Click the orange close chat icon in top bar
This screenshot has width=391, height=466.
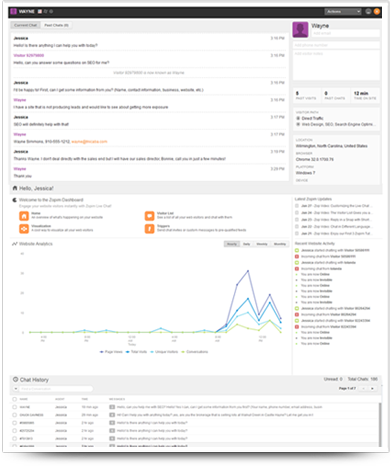pos(377,11)
